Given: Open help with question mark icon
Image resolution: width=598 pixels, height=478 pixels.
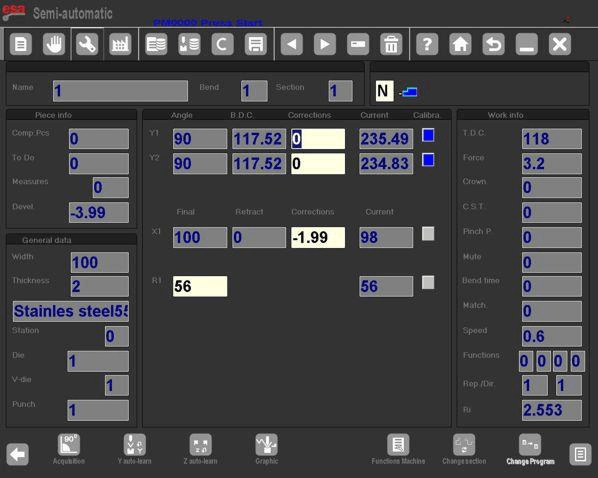Looking at the screenshot, I should coord(427,44).
